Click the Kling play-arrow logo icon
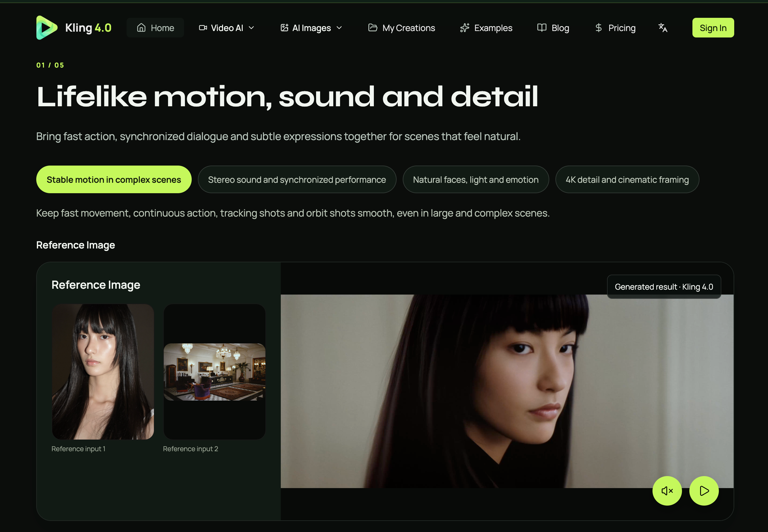768x532 pixels. [x=47, y=28]
